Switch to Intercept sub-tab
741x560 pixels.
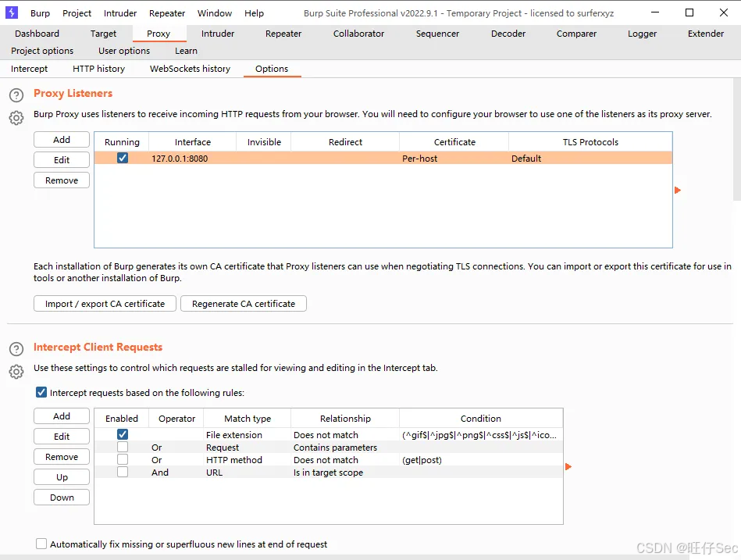point(30,69)
